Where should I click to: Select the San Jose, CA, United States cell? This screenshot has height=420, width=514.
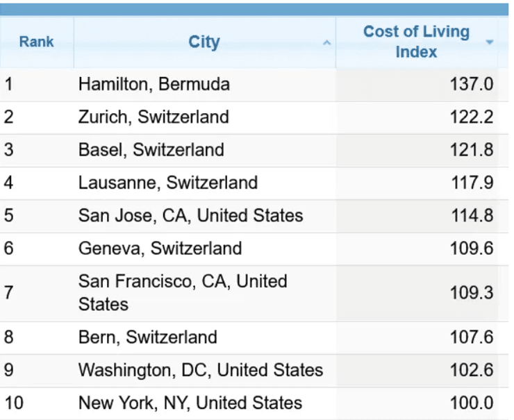(x=190, y=215)
